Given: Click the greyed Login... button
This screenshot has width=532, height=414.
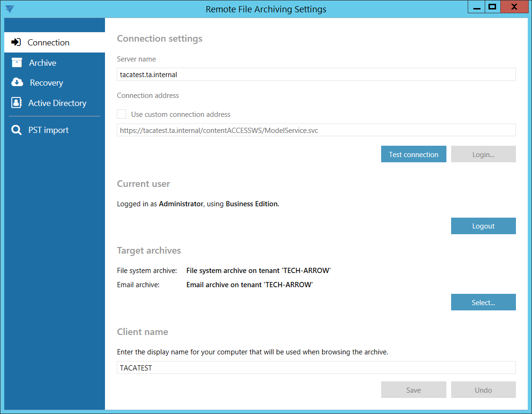Looking at the screenshot, I should point(483,154).
